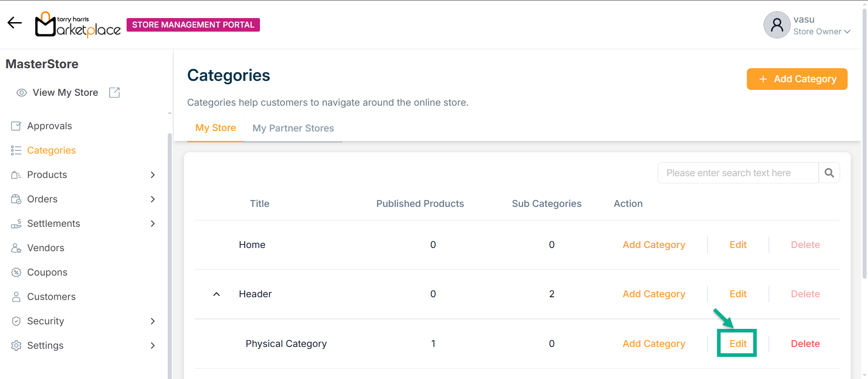Click the back arrow icon
The image size is (868, 379).
point(14,23)
